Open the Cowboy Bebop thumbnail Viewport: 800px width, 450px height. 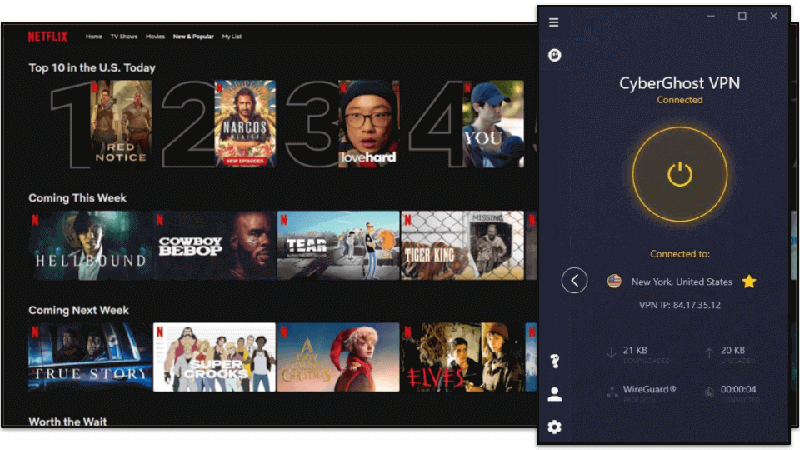pyautogui.click(x=214, y=245)
